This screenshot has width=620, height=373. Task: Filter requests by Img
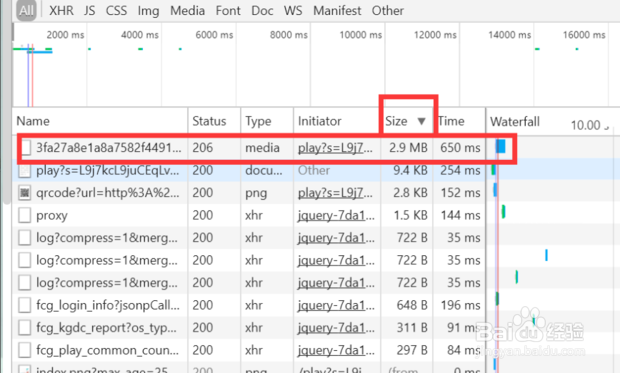(x=148, y=11)
